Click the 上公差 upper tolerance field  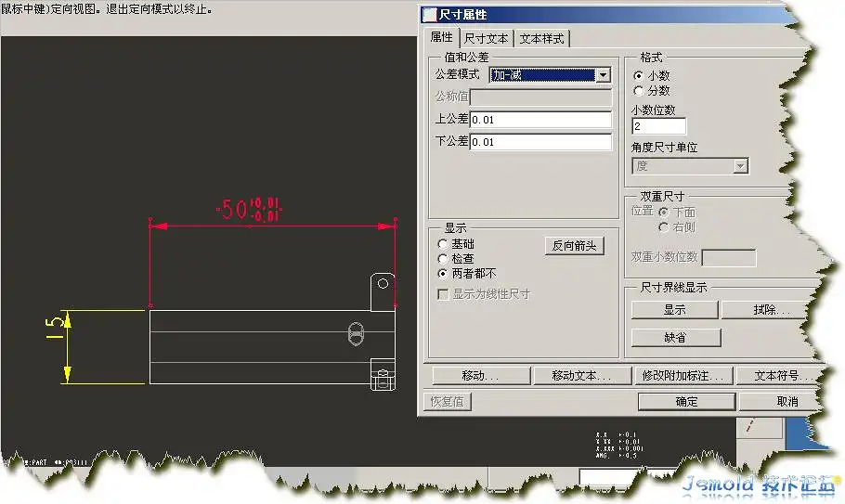tap(540, 120)
